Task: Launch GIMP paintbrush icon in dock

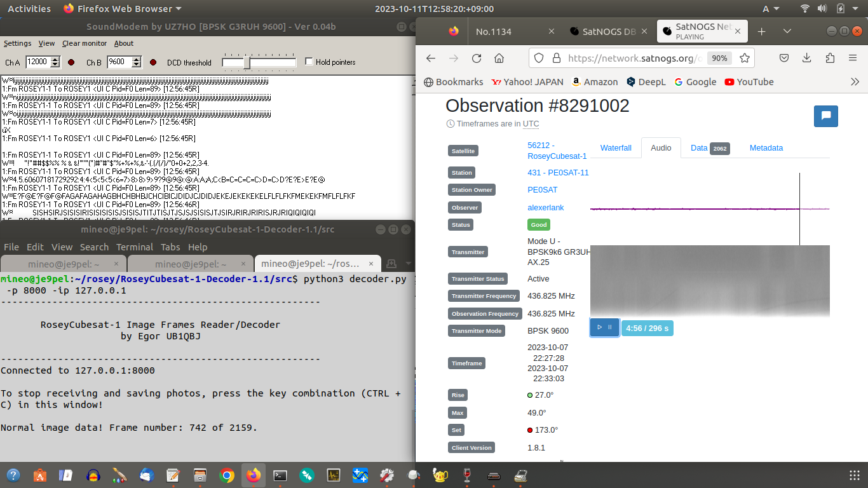Action: tap(119, 475)
